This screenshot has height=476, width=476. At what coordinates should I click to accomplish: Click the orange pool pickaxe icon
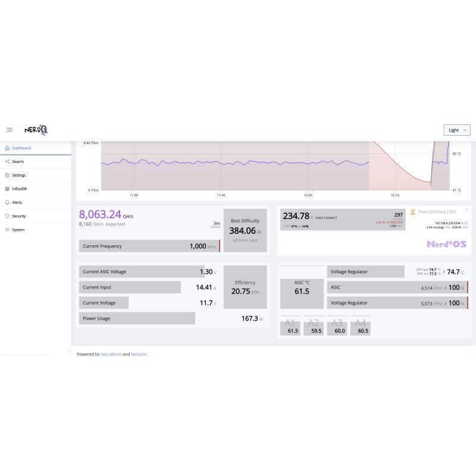pos(413,212)
